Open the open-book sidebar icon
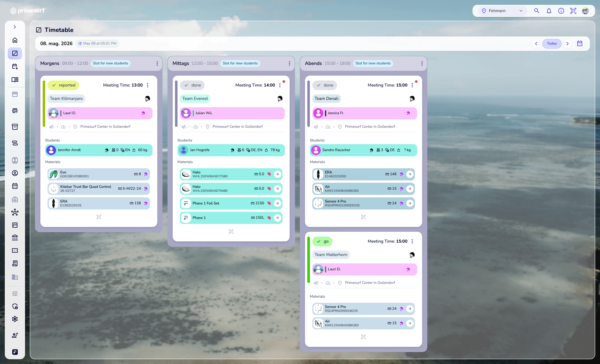The image size is (600, 364). point(15,80)
